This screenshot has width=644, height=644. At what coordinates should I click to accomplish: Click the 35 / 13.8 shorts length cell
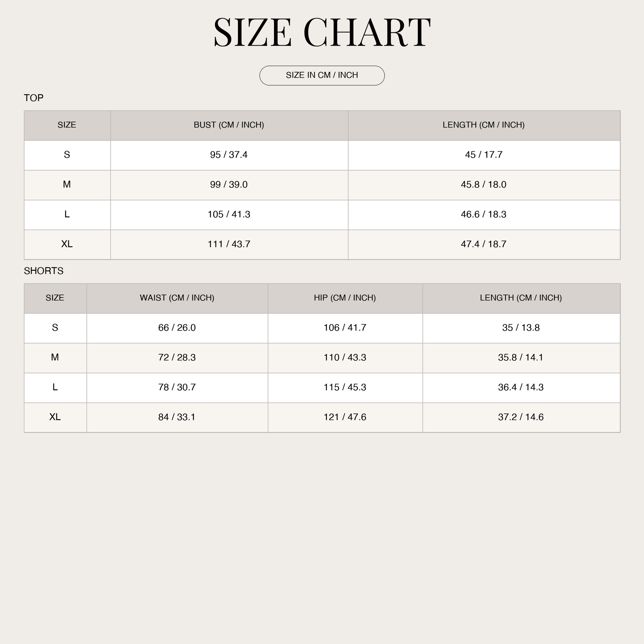[x=521, y=328]
